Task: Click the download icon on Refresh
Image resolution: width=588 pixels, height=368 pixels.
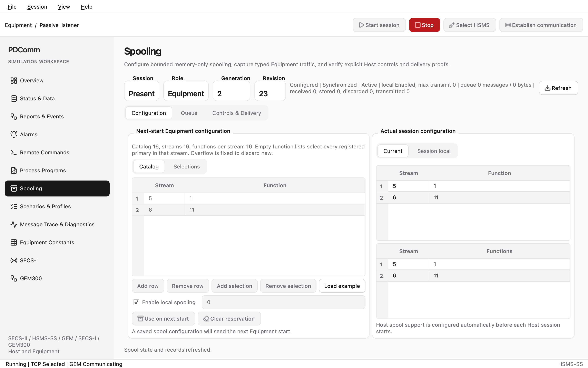Action: [547, 88]
